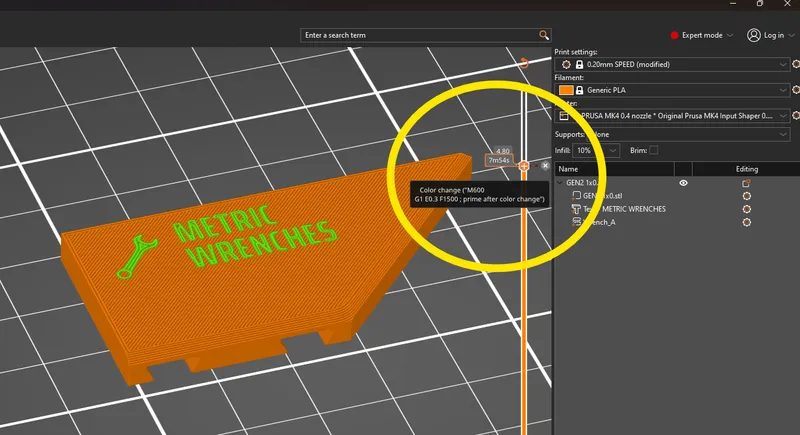Click the SVG icon of wrench_A row
Image resolution: width=800 pixels, height=435 pixels.
[x=577, y=222]
